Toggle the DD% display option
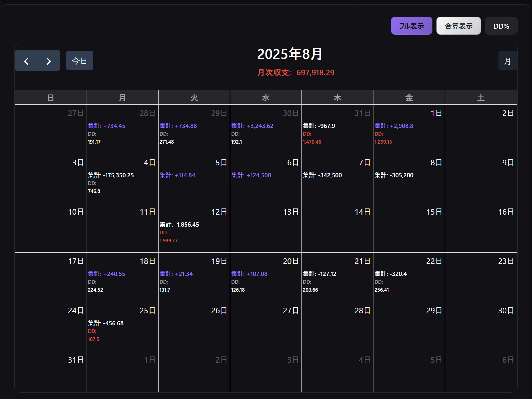The width and height of the screenshot is (532, 399). [501, 26]
